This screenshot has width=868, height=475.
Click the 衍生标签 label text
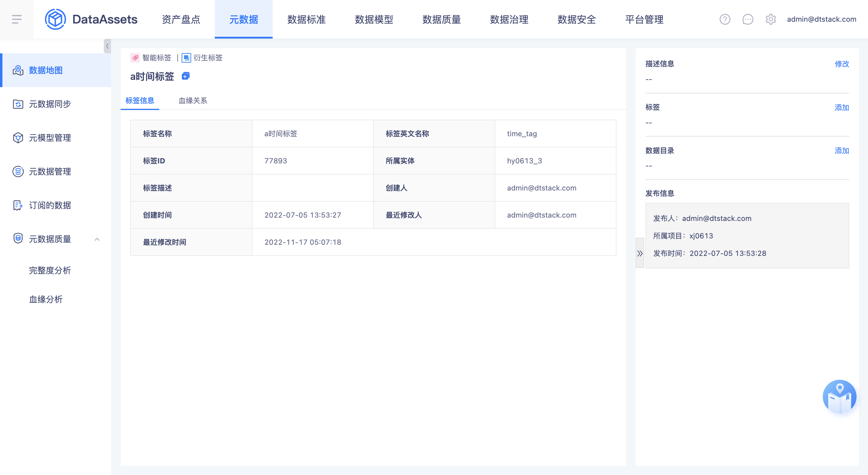point(208,58)
